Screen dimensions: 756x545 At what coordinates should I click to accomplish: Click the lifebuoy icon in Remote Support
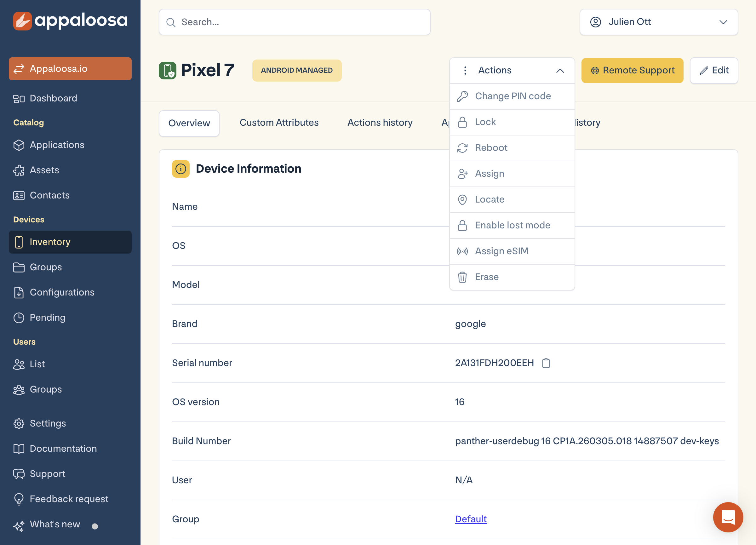tap(595, 71)
